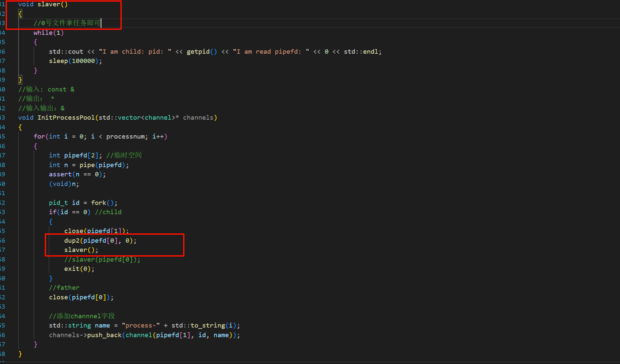Click the comment '//添加channnel字段'
The image size is (620, 364).
point(82,316)
